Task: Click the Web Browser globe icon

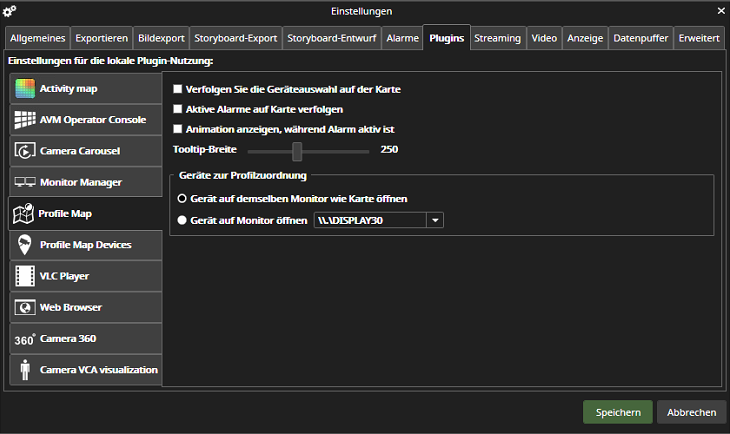Action: [x=25, y=307]
